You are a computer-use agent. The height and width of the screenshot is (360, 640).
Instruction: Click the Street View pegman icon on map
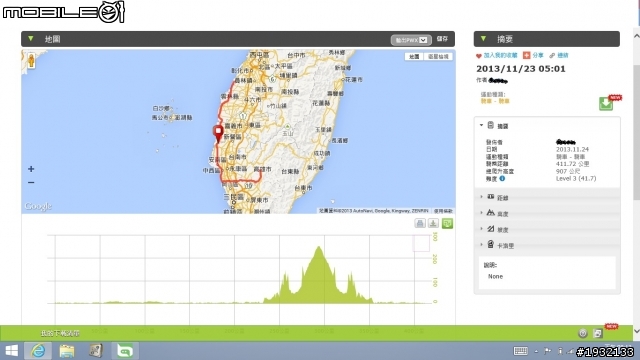[x=31, y=61]
